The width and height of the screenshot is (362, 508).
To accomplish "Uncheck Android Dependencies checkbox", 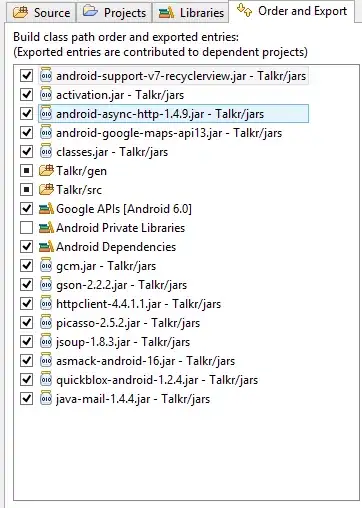I will [x=26, y=247].
